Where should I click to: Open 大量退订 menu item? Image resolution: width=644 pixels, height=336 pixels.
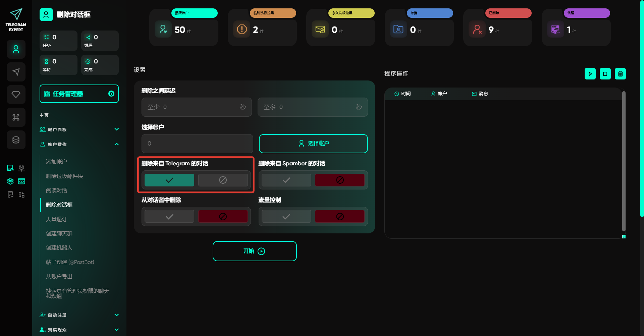click(x=56, y=219)
